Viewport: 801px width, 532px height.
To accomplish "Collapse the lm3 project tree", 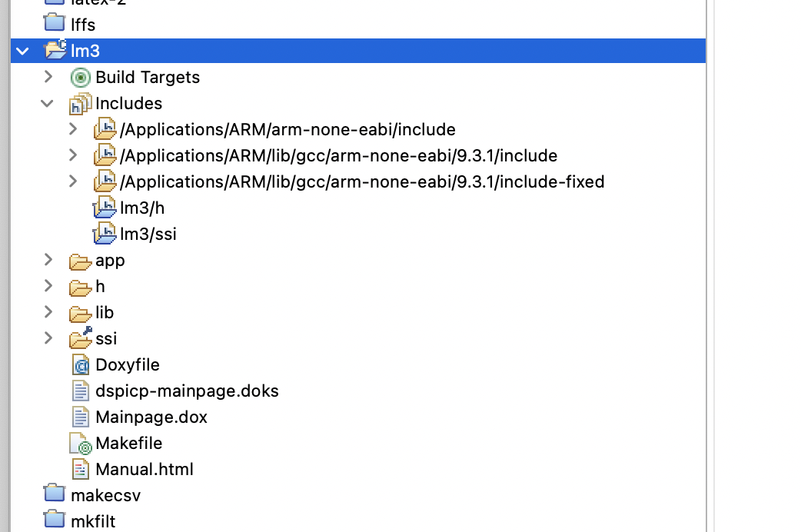I will [x=22, y=52].
